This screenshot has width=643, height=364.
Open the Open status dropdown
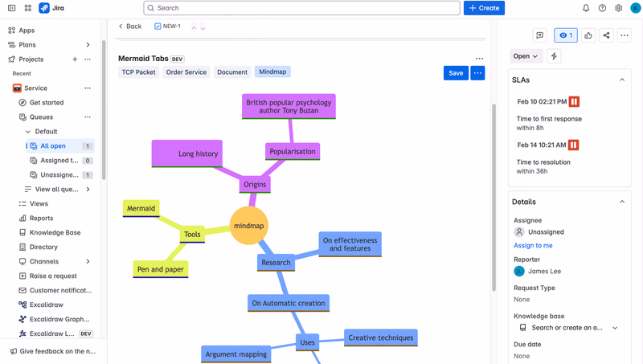[x=526, y=56]
